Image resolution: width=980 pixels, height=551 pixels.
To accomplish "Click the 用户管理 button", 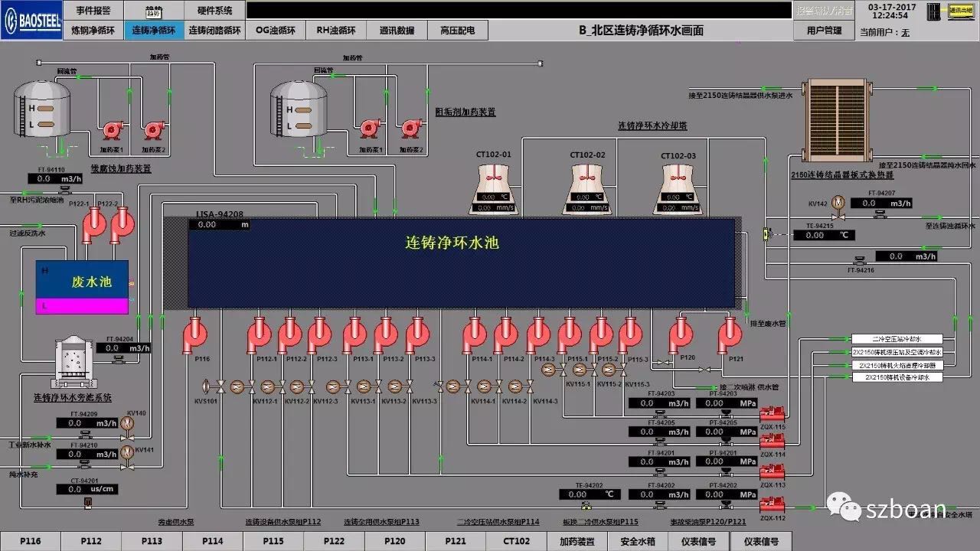I will click(824, 31).
